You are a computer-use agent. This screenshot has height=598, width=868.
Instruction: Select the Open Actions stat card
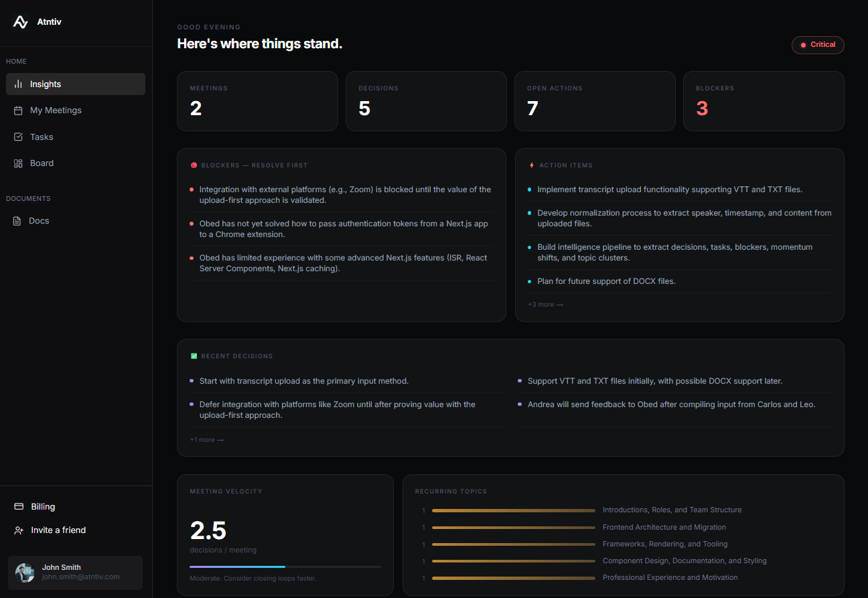click(x=595, y=100)
